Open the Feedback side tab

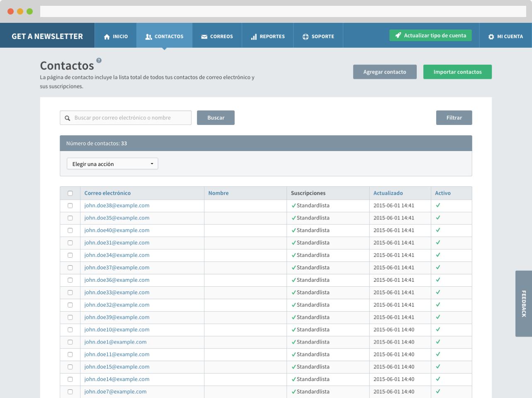pos(524,303)
